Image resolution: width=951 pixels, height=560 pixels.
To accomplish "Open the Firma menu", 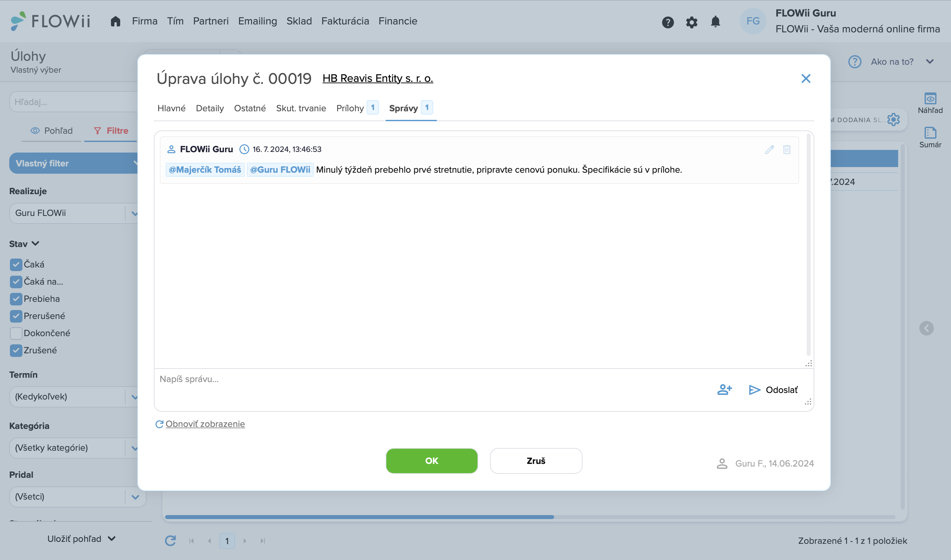I will pos(145,21).
